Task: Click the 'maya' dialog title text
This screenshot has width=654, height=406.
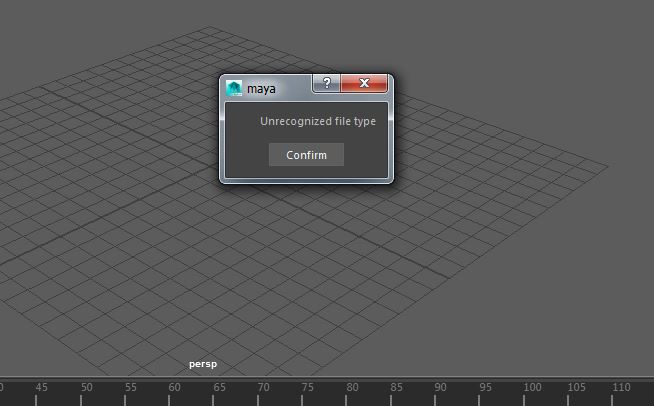Action: [x=261, y=89]
